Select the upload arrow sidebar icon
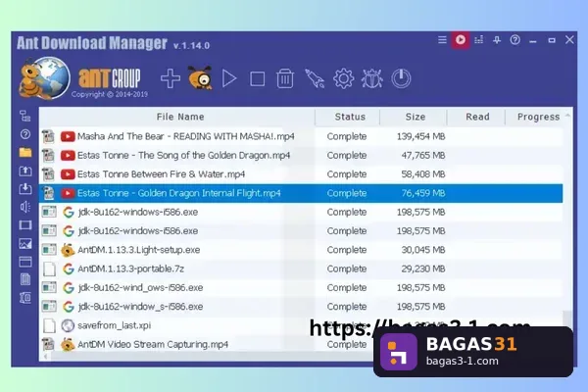This screenshot has height=392, width=588. (25, 171)
